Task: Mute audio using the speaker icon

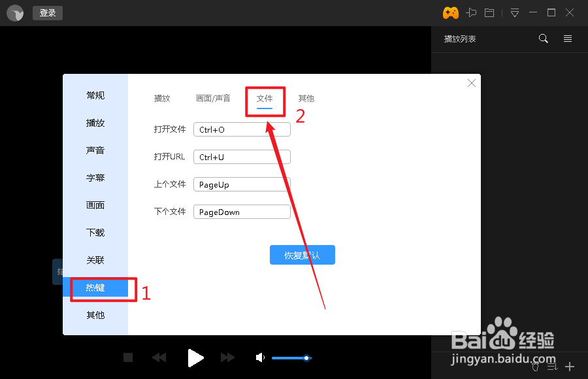Action: [x=260, y=357]
